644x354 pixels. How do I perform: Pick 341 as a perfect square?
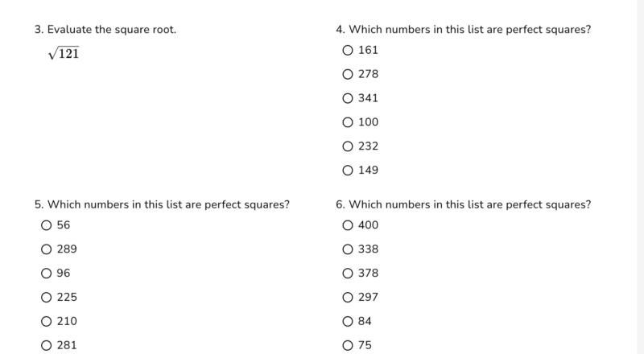click(348, 98)
